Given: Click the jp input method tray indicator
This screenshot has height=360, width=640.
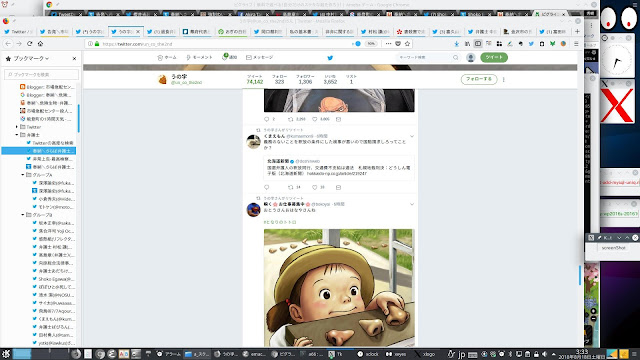Looking at the screenshot, I should click(x=462, y=354).
